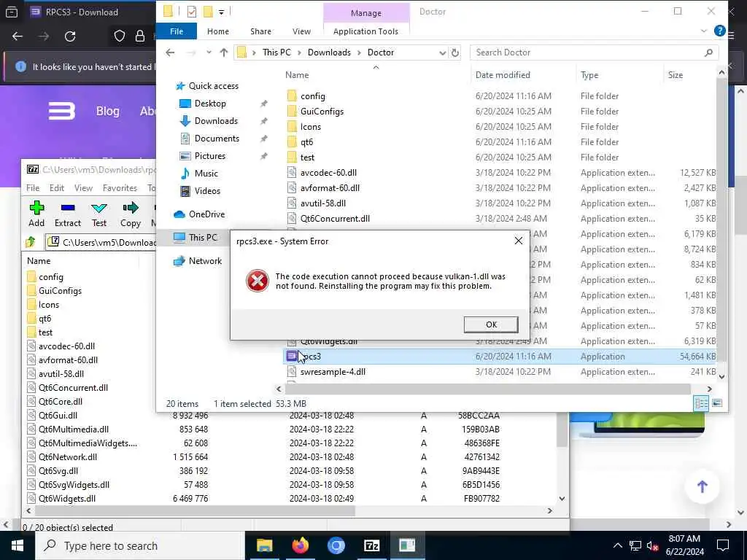Click the search magnifier icon in Explorer
The width and height of the screenshot is (747, 560).
pos(708,52)
